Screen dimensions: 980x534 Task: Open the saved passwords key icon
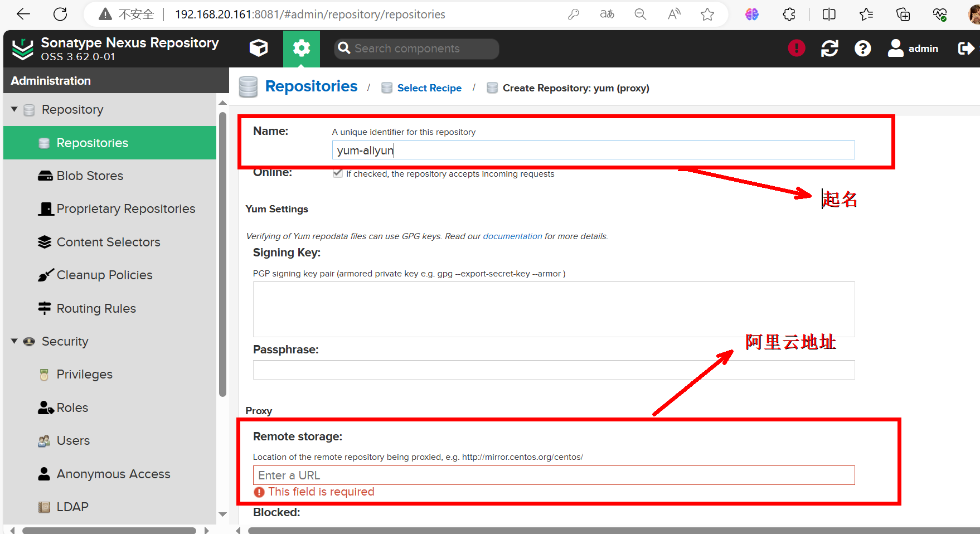coord(574,14)
